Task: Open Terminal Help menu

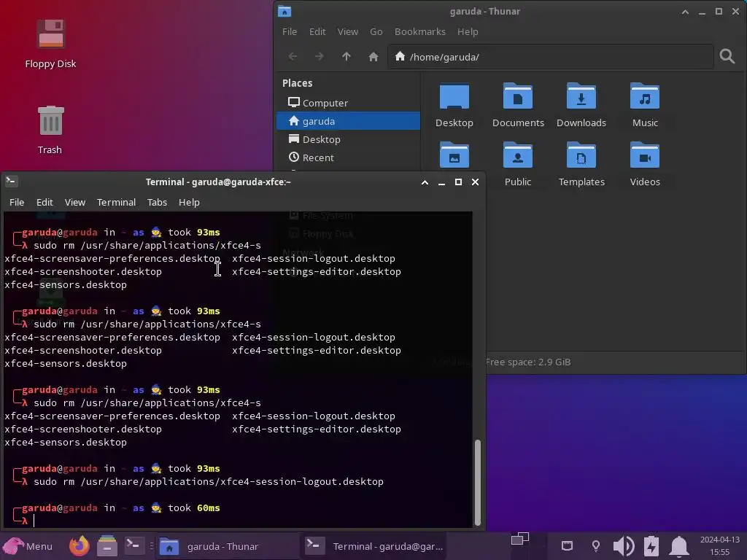Action: click(x=189, y=202)
